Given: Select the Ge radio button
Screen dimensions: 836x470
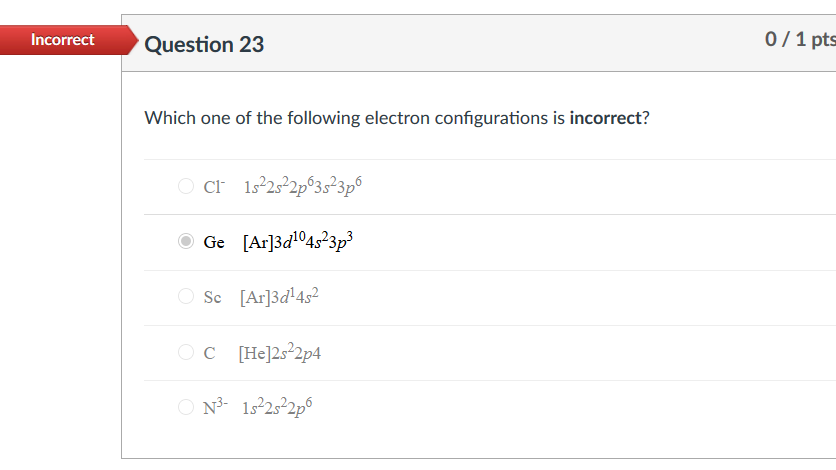Looking at the screenshot, I should click(185, 242).
